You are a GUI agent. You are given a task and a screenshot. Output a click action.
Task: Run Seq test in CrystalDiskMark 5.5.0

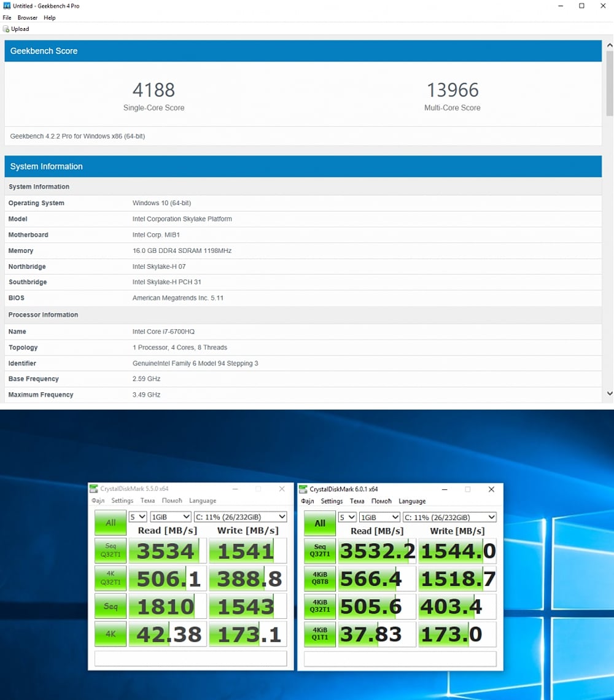coord(111,606)
